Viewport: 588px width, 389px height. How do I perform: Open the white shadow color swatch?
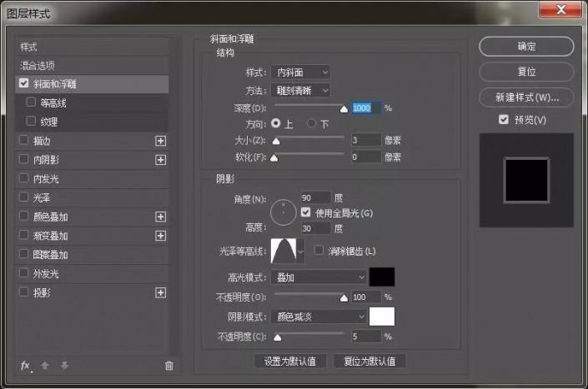coord(382,317)
